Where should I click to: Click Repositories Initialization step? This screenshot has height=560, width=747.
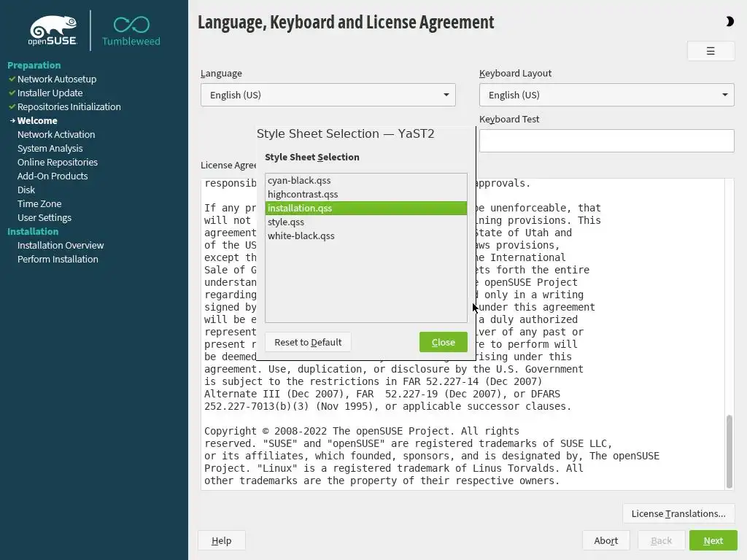click(69, 106)
